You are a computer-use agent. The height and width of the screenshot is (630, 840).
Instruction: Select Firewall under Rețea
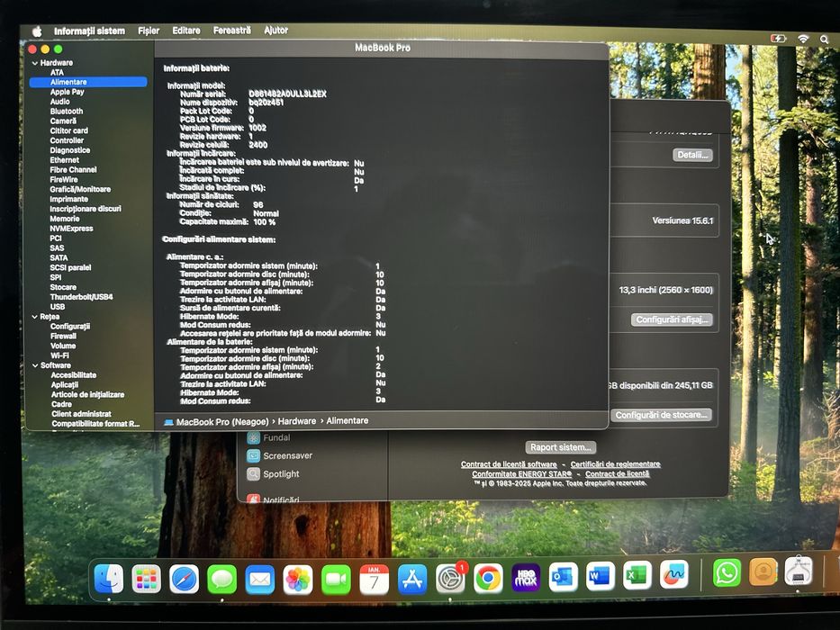tap(63, 337)
